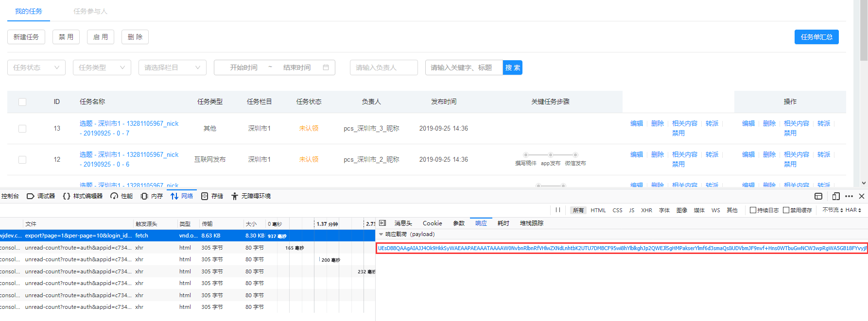868x321 pixels.
Task: Open the 存储 storage panel
Action: (x=212, y=196)
